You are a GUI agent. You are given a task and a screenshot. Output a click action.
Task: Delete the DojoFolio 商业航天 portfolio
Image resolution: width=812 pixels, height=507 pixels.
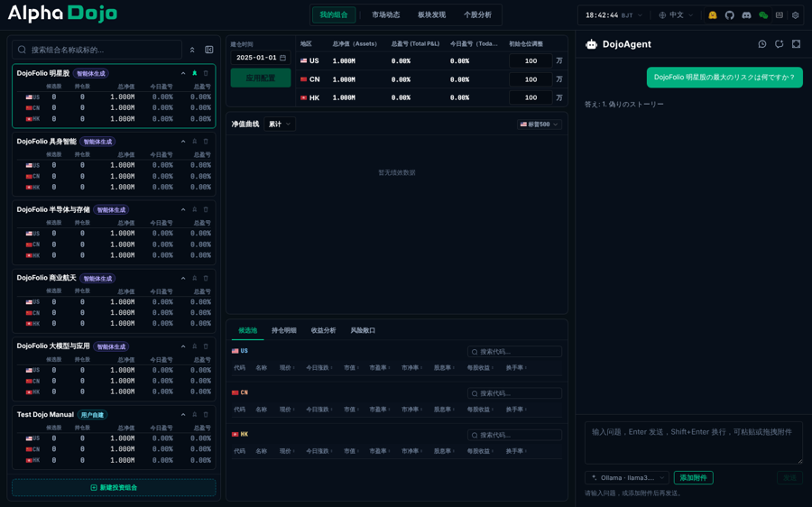(206, 278)
